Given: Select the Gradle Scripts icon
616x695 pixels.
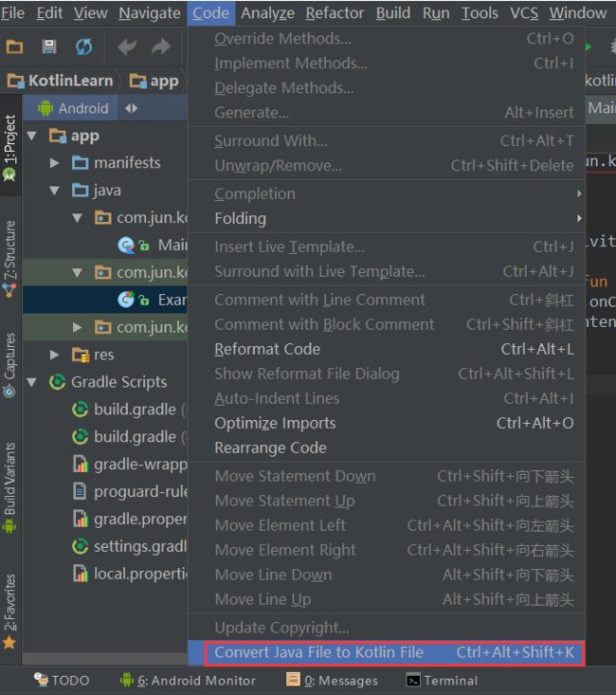Looking at the screenshot, I should click(58, 382).
